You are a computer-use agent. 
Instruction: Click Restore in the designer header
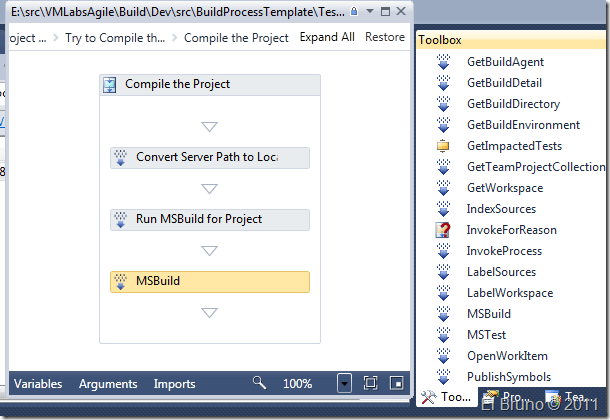(385, 38)
